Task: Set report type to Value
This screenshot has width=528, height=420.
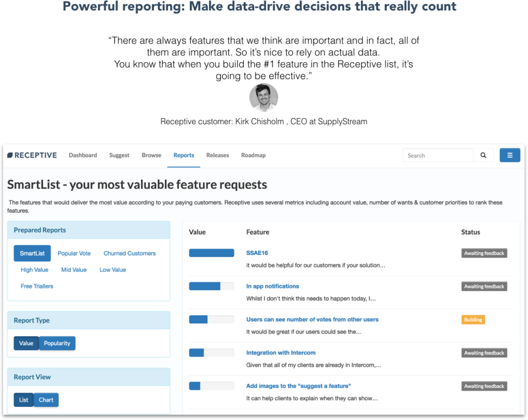Action: point(26,343)
